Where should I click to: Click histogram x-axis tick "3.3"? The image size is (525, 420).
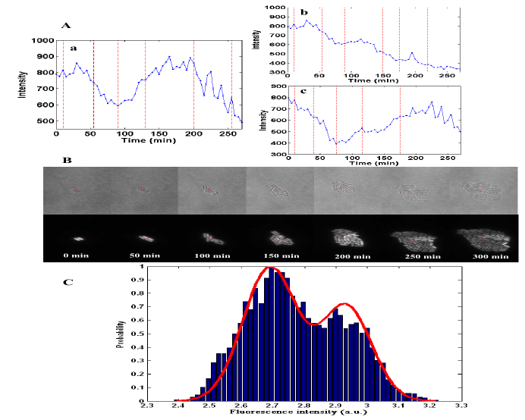[461, 406]
